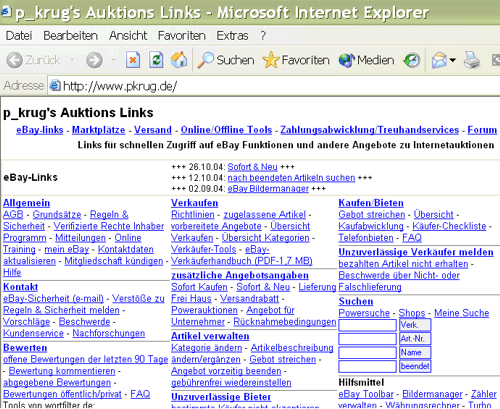Open the eBay Toolbar link
Image resolution: width=500 pixels, height=409 pixels.
point(366,394)
